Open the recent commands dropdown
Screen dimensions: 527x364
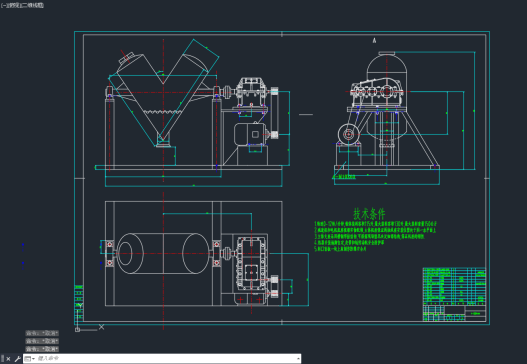tap(30, 359)
